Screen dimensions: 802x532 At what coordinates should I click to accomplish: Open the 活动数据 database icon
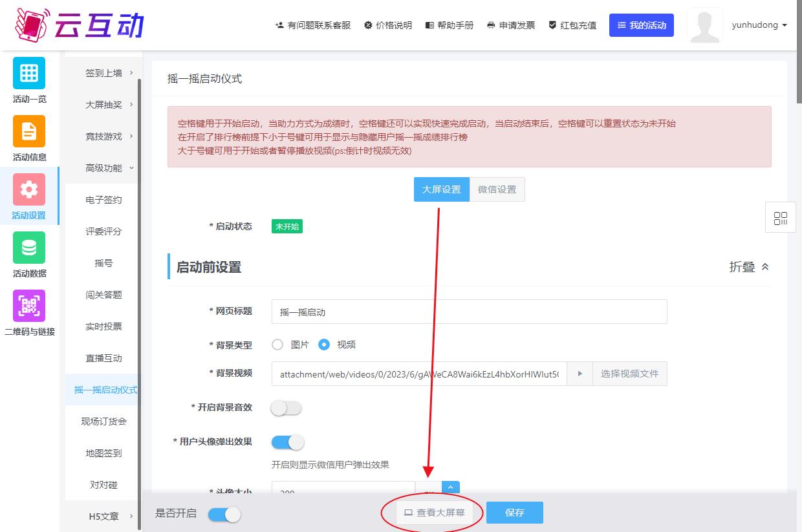click(29, 248)
